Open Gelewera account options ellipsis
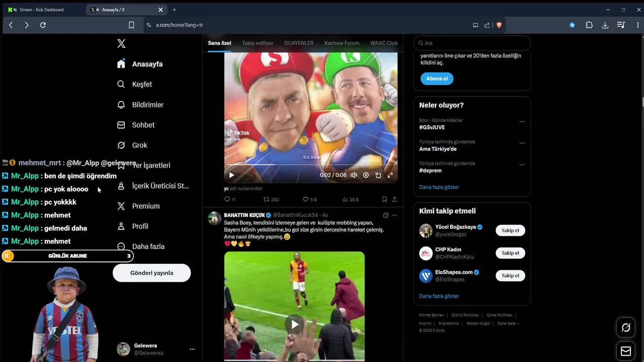This screenshot has height=362, width=644. [x=192, y=349]
